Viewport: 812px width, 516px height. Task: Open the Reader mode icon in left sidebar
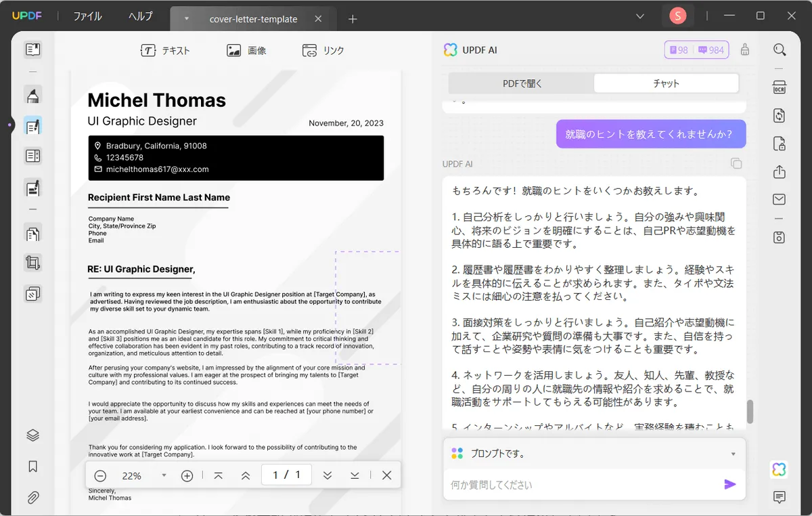[32, 49]
